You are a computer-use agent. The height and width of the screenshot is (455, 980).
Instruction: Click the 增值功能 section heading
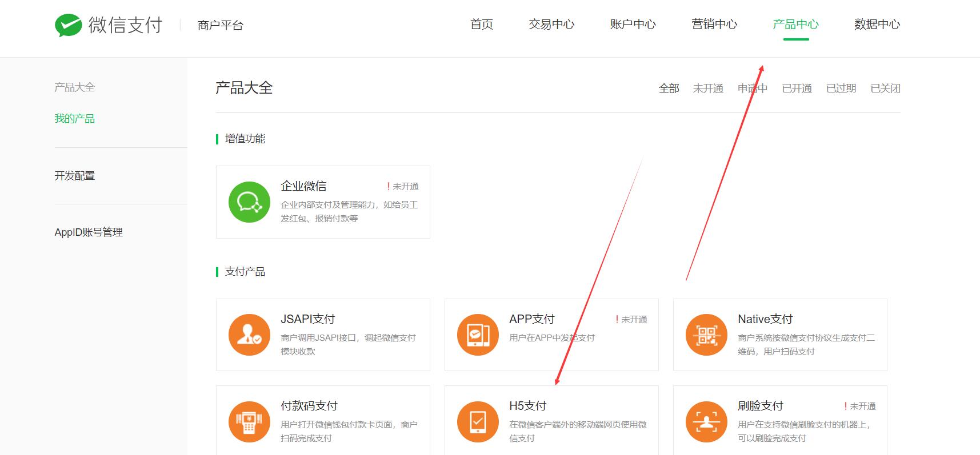click(x=245, y=139)
